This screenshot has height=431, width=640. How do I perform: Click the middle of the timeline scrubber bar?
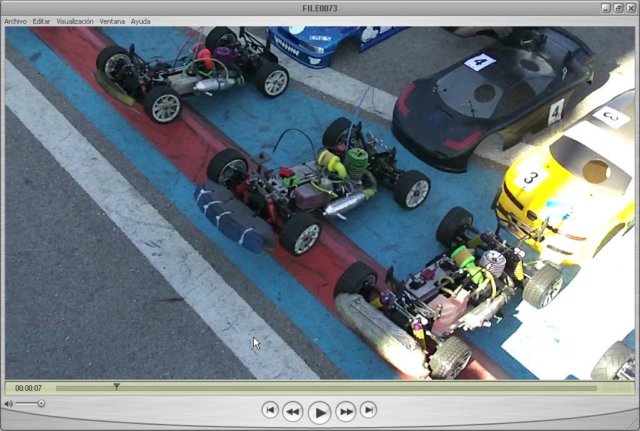(x=326, y=388)
